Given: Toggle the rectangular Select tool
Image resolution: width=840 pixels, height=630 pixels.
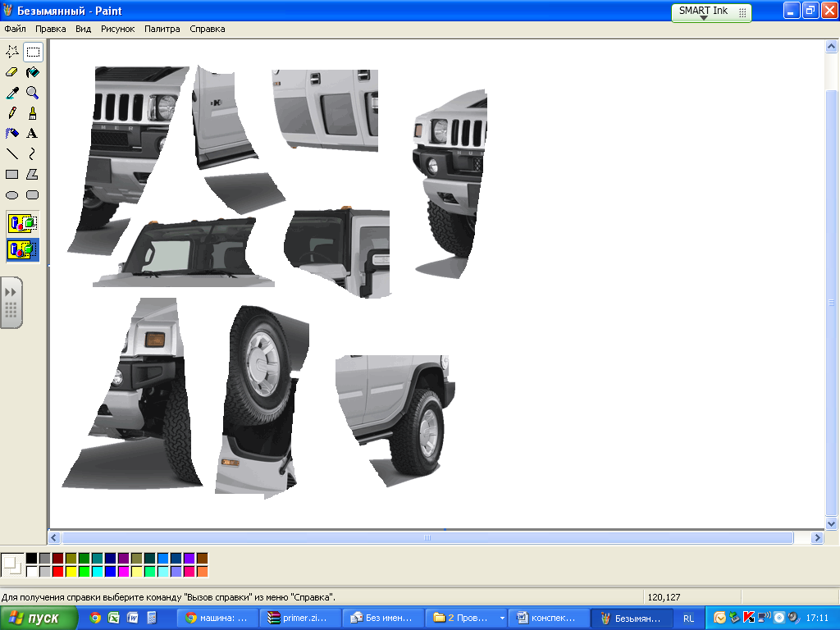Looking at the screenshot, I should (32, 52).
